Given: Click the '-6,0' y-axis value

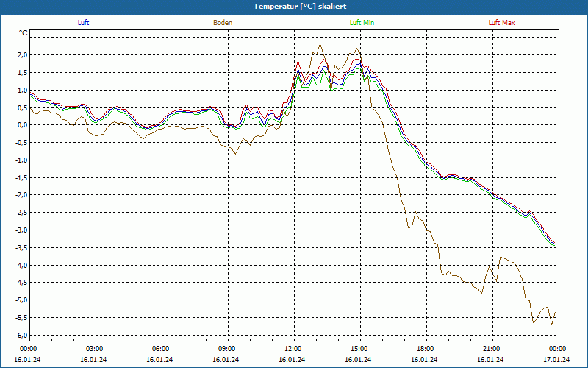Looking at the screenshot, I should (x=21, y=336).
